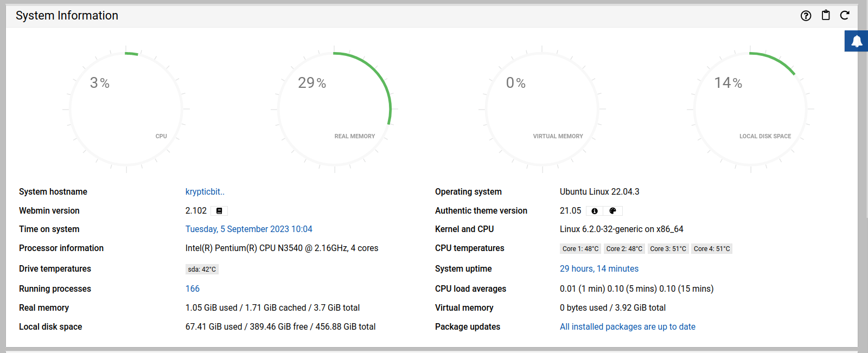Open the theme palette configuration icon
Image resolution: width=868 pixels, height=353 pixels.
612,211
